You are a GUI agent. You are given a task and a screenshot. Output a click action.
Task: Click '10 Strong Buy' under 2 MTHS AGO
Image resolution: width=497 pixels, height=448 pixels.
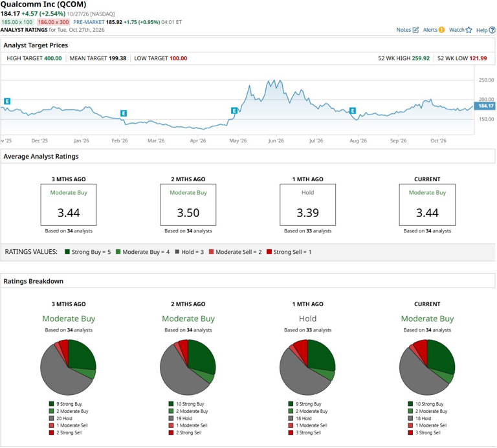click(x=190, y=404)
